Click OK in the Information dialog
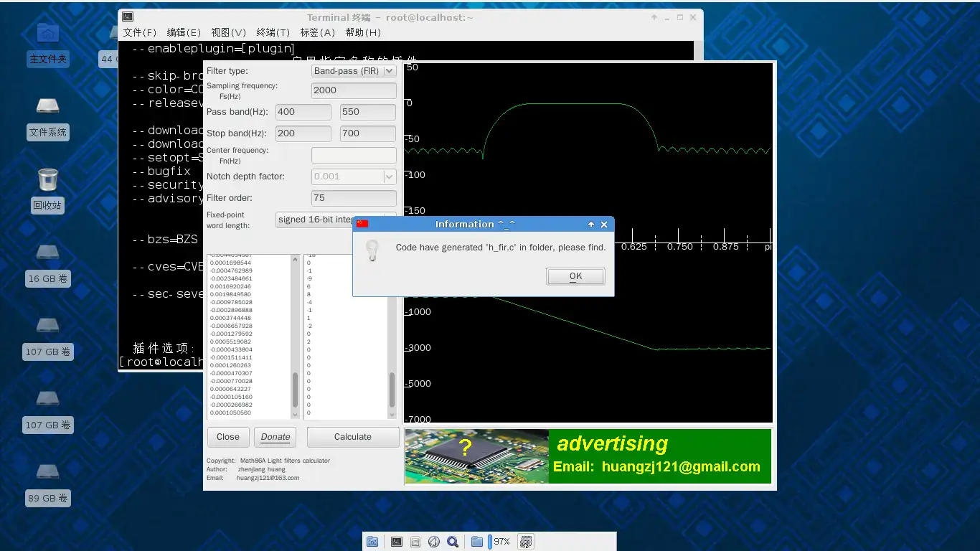The height and width of the screenshot is (551, 980). (575, 276)
